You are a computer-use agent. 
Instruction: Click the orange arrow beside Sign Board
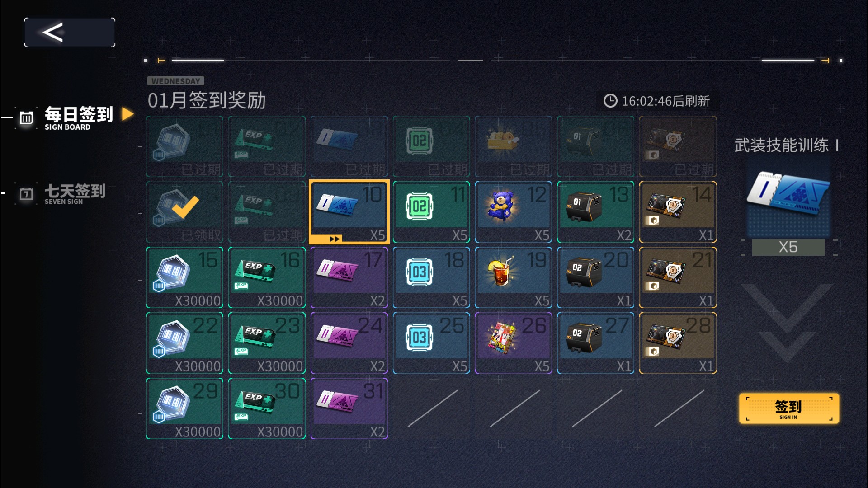[128, 114]
